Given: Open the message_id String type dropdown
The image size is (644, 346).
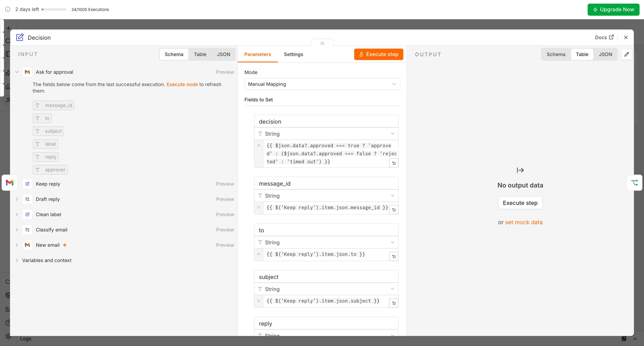Looking at the screenshot, I should coord(326,196).
